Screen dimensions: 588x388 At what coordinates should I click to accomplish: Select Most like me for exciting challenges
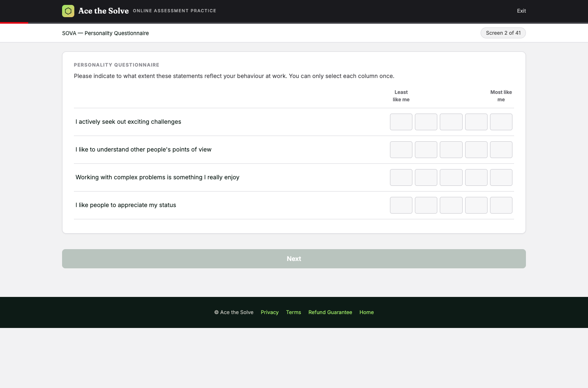[501, 122]
